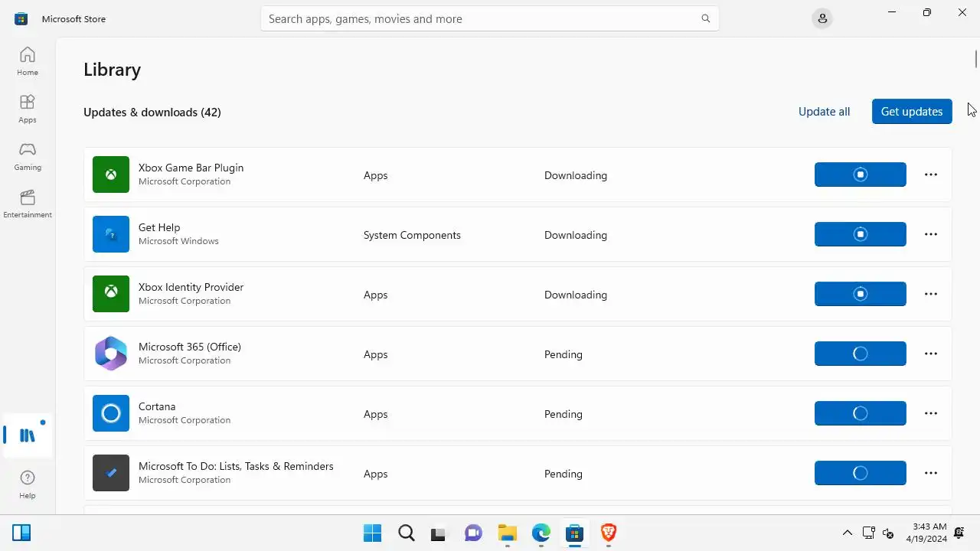Stop the Xbox Game Bar Plugin download

pyautogui.click(x=861, y=174)
